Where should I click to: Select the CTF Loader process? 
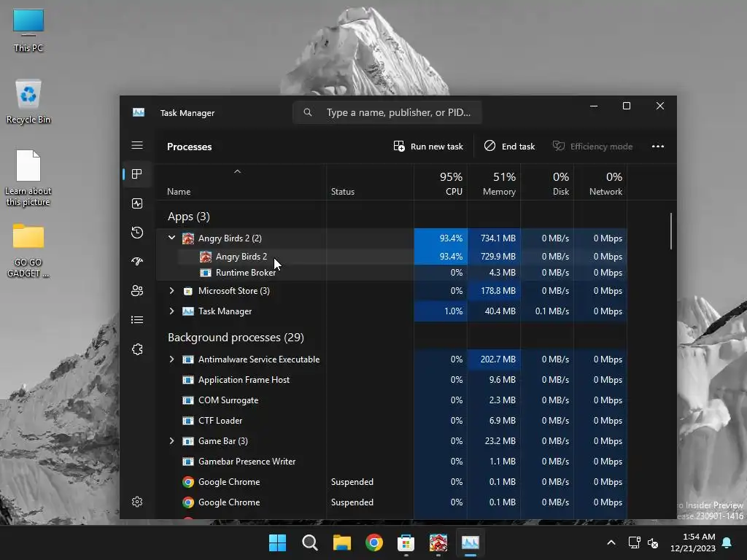point(391,421)
